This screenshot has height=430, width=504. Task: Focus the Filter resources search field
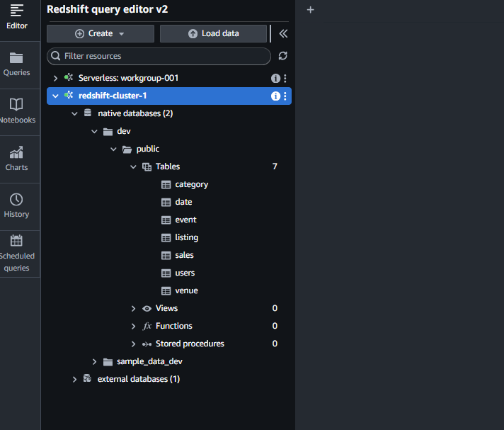pos(159,56)
